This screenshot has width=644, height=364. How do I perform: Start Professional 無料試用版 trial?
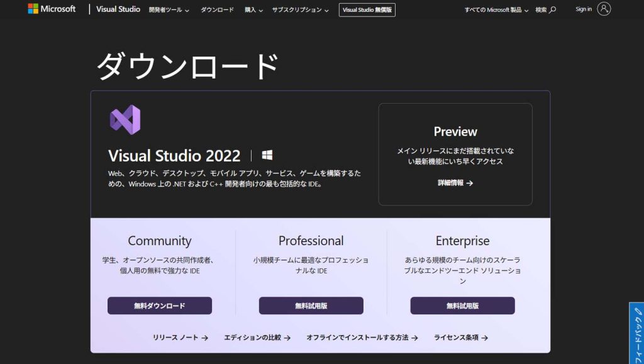click(311, 306)
